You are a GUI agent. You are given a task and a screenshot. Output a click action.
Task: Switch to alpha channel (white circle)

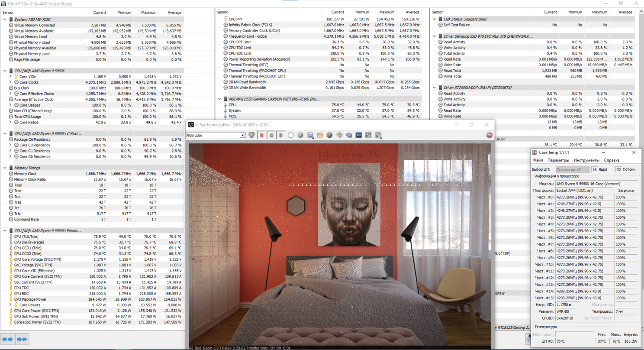(x=290, y=135)
